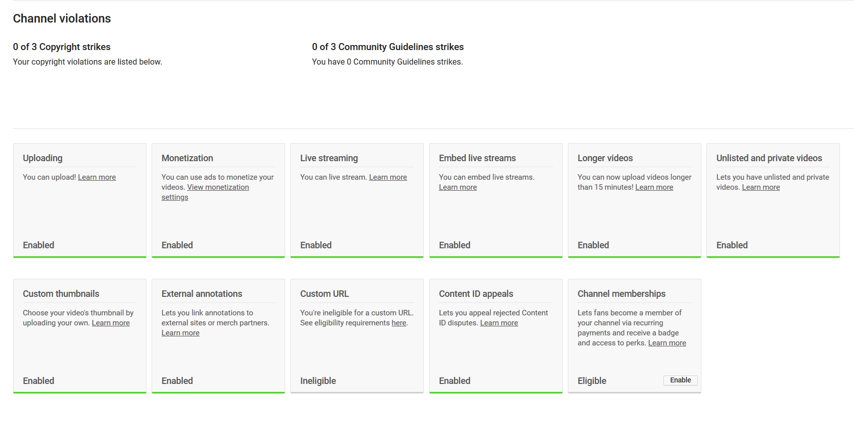
Task: Open Learn more in External annotations card
Action: pyautogui.click(x=180, y=333)
